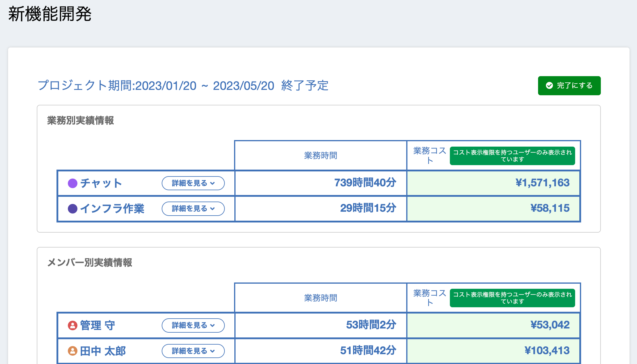Click 田中 太郎 orange avatar icon
The height and width of the screenshot is (364, 637).
[x=73, y=351]
